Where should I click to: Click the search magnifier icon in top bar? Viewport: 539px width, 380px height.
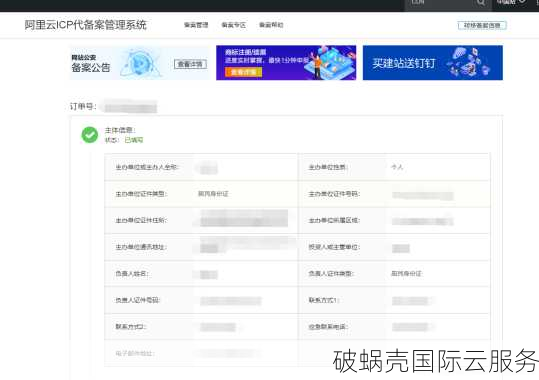point(481,3)
